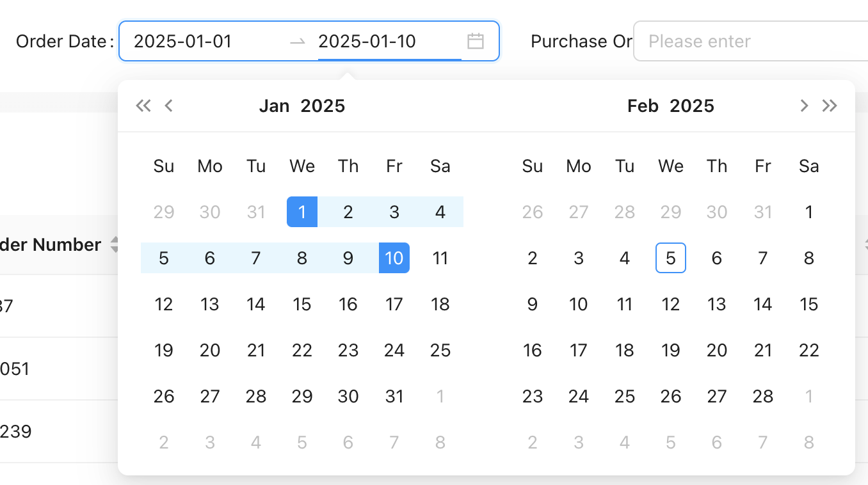Select January 10 in the calendar
The image size is (868, 485).
(394, 258)
